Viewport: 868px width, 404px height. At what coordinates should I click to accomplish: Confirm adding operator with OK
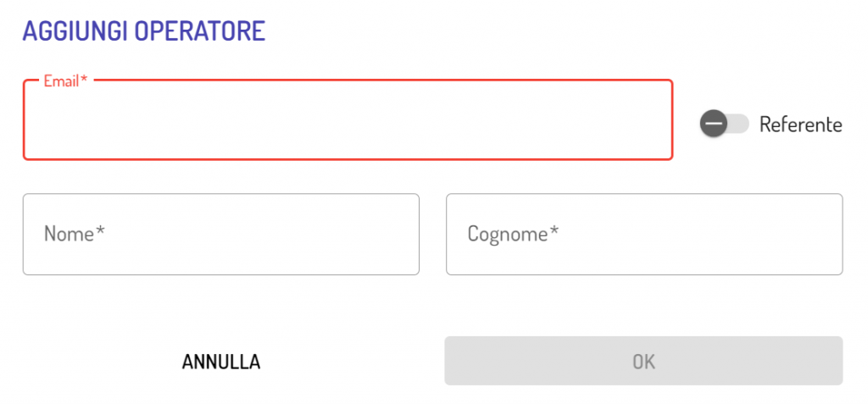tap(643, 361)
